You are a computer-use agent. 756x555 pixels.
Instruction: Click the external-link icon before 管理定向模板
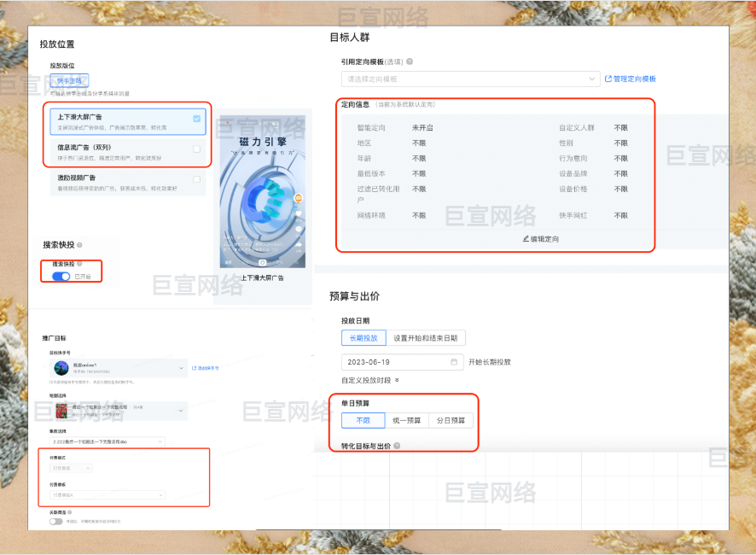[608, 79]
